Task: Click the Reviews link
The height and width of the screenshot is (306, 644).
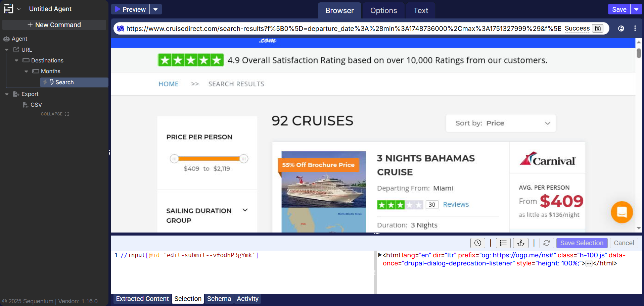Action: pos(456,204)
